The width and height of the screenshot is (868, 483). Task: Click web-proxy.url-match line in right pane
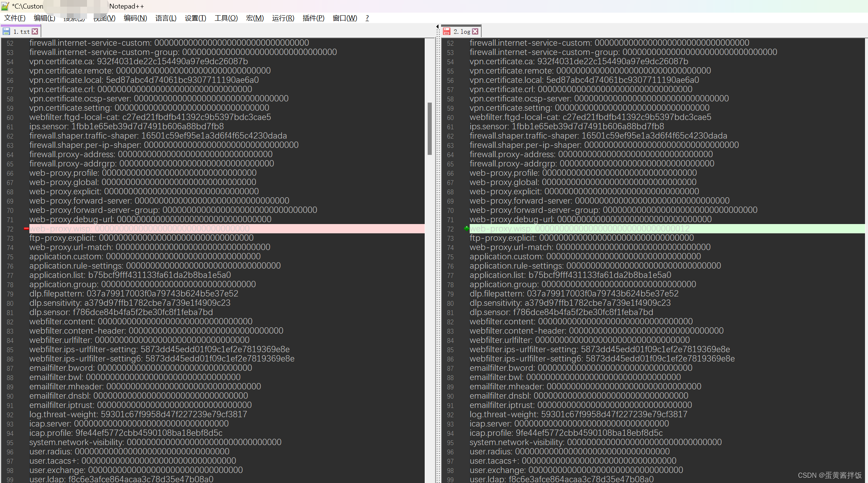pyautogui.click(x=590, y=247)
